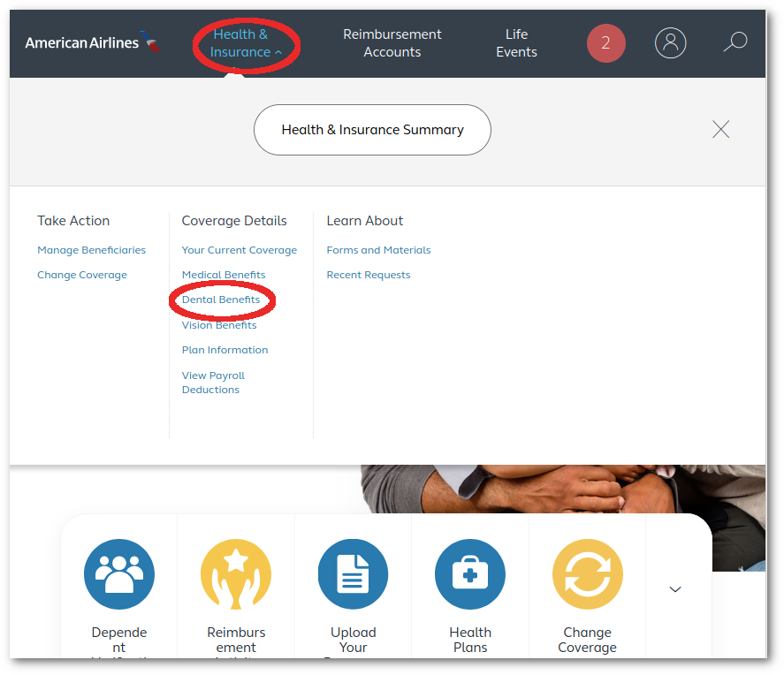The height and width of the screenshot is (675, 784).
Task: Open the Life Events menu
Action: [x=516, y=43]
